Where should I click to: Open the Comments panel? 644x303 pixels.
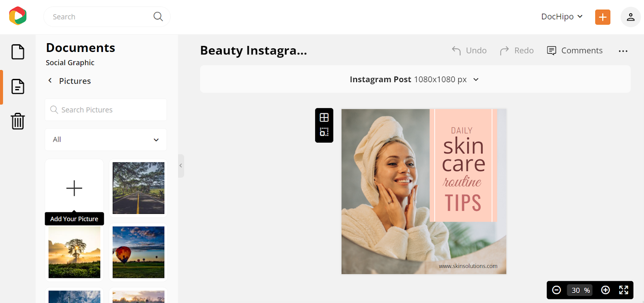[x=575, y=50]
